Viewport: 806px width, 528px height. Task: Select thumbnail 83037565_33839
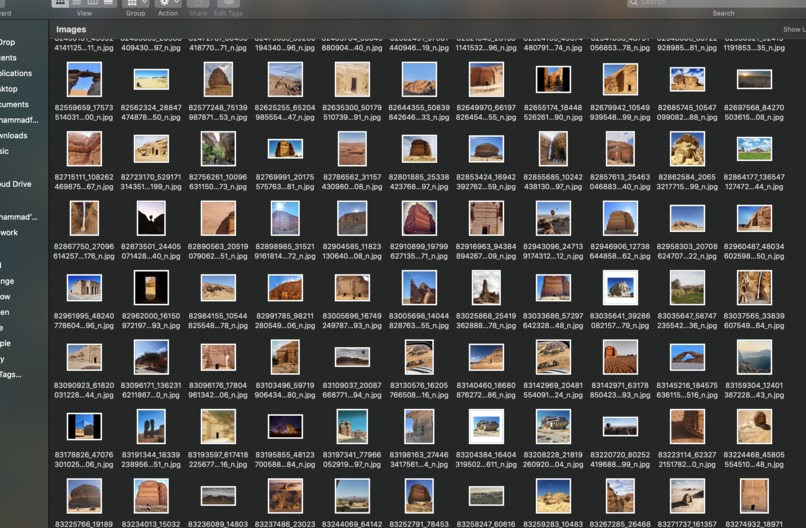tap(754, 287)
